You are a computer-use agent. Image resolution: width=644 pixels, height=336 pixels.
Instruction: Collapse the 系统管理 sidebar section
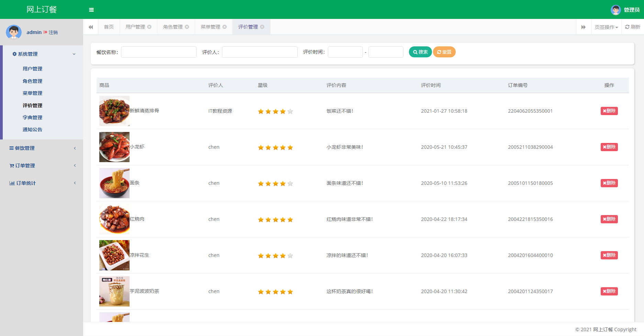pos(43,54)
